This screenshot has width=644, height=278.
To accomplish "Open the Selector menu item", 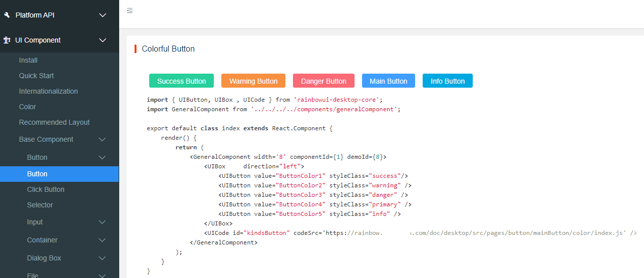I will [40, 205].
